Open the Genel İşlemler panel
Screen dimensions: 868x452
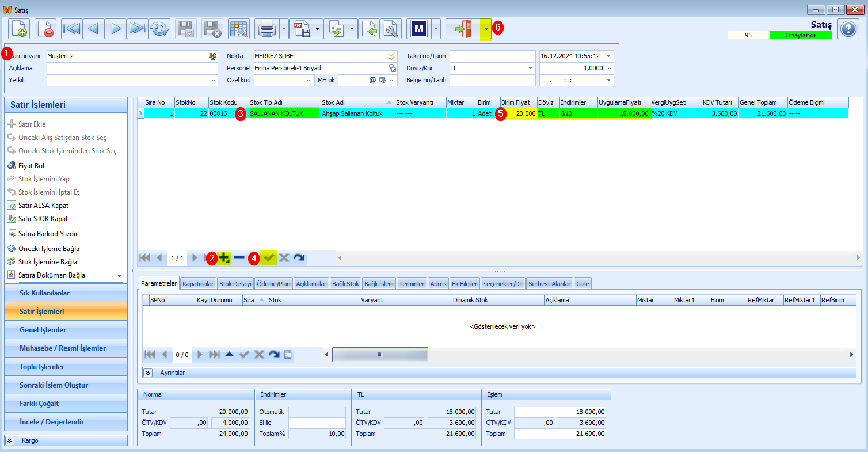66,330
